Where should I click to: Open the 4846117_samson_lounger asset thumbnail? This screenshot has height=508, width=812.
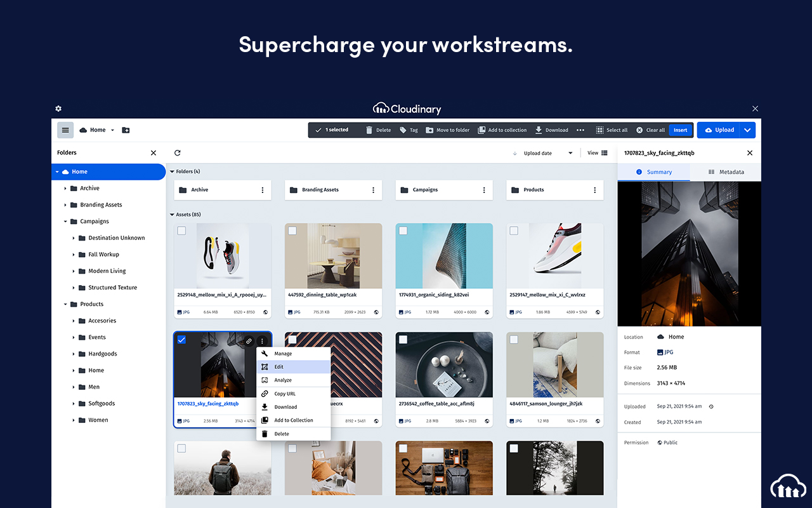tap(554, 363)
